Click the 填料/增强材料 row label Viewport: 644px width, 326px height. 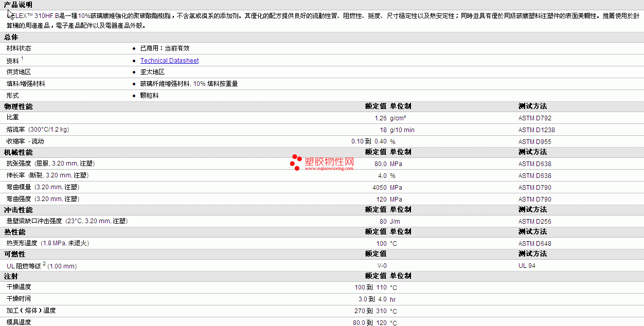coord(26,84)
